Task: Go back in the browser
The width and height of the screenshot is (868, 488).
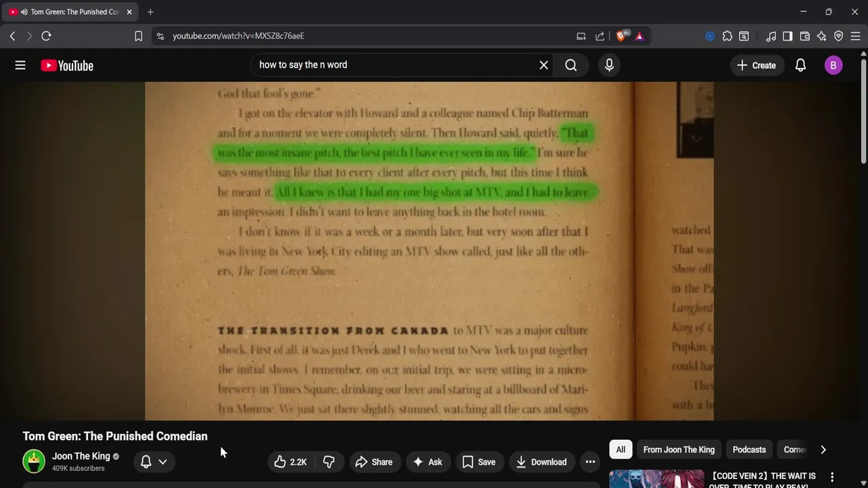Action: [12, 36]
